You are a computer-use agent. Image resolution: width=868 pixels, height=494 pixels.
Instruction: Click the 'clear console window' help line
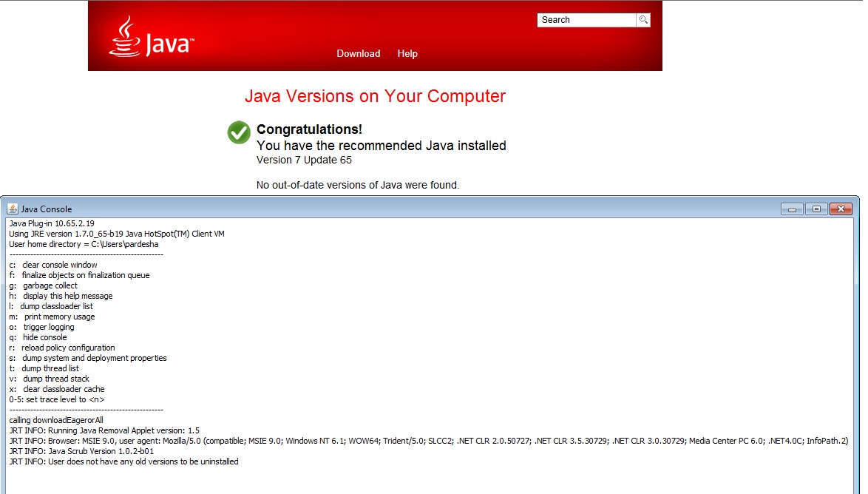click(x=59, y=265)
